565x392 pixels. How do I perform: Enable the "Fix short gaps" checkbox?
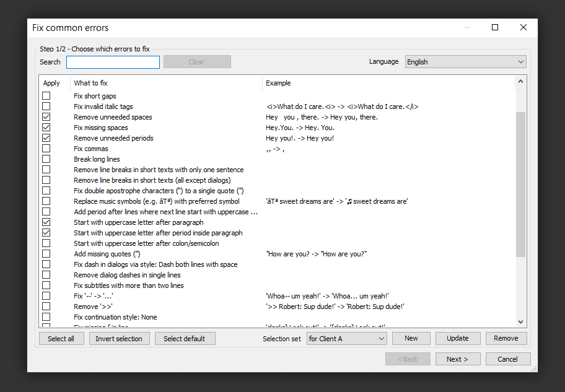tap(46, 95)
